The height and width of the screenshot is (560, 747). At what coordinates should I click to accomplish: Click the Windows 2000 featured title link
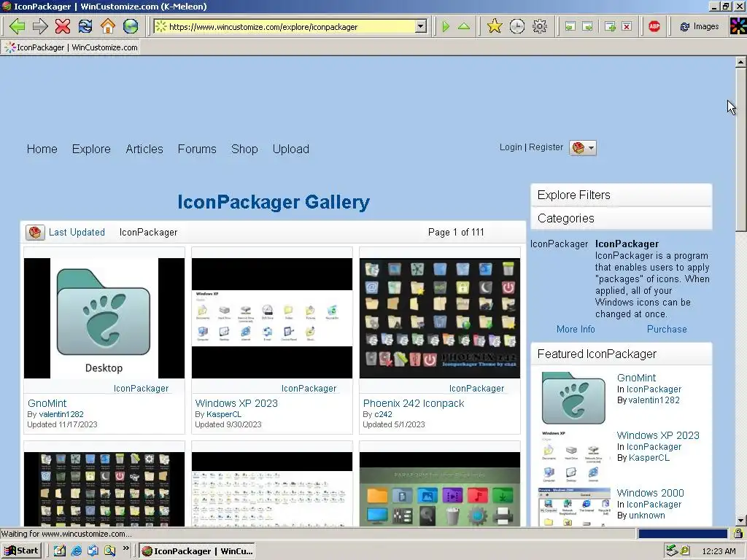(650, 493)
